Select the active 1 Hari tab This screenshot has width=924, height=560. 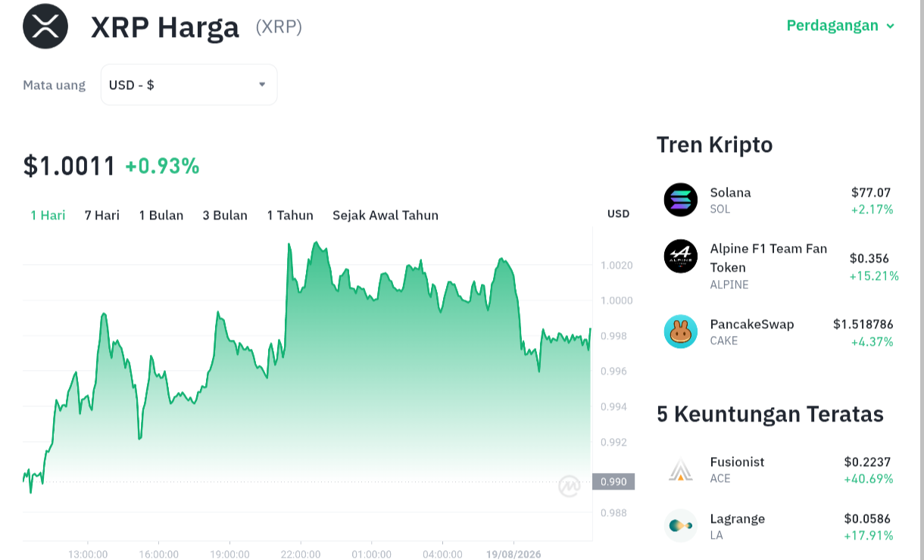(48, 215)
